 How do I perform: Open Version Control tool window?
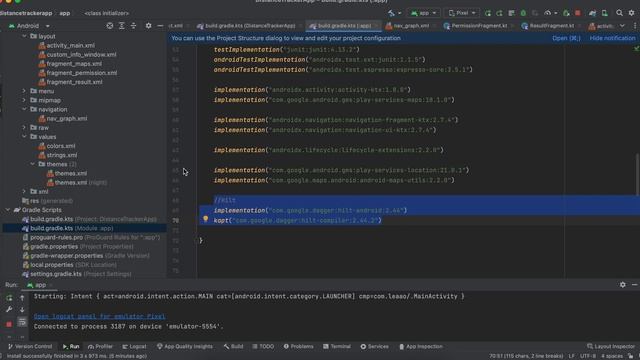point(30,347)
